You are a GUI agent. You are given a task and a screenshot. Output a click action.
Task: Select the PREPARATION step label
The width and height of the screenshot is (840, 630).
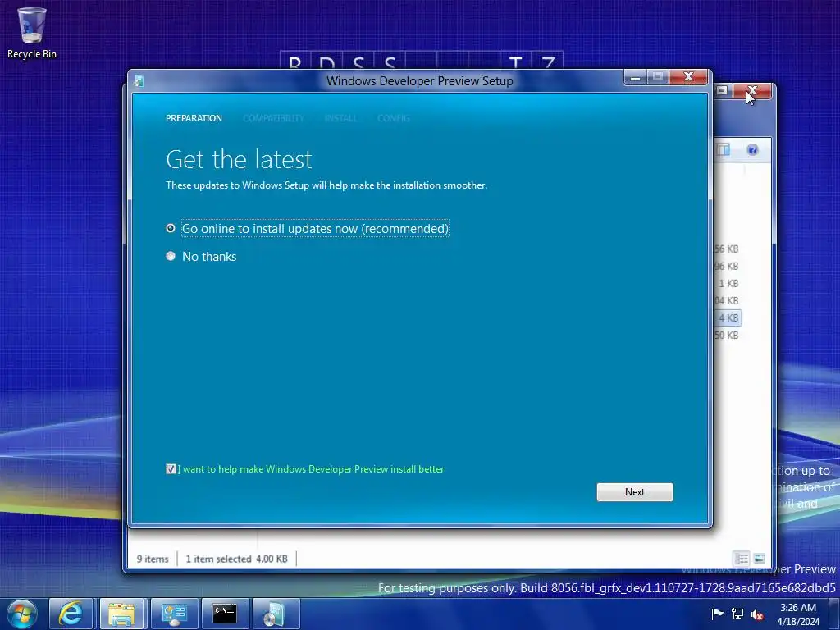194,118
